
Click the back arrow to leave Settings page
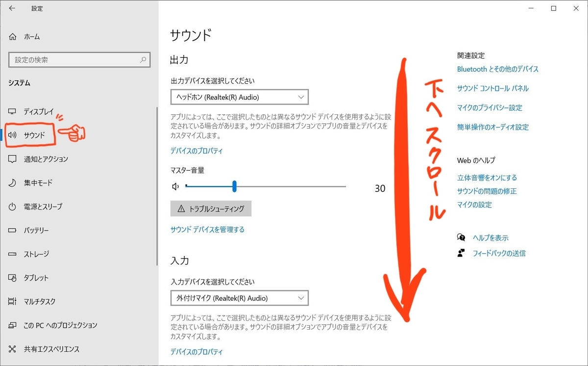pos(12,8)
